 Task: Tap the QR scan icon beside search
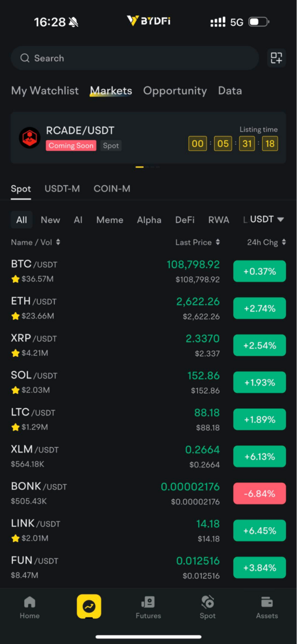pos(276,58)
